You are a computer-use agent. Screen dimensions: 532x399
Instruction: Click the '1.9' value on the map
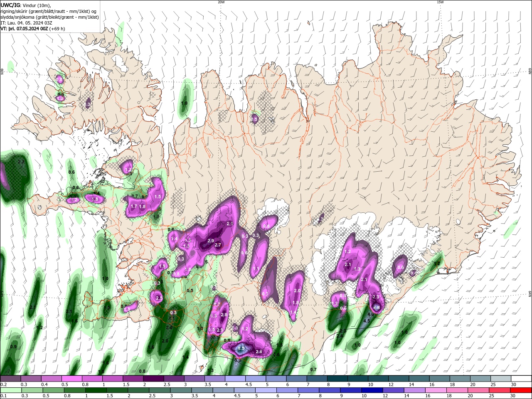coord(162,266)
